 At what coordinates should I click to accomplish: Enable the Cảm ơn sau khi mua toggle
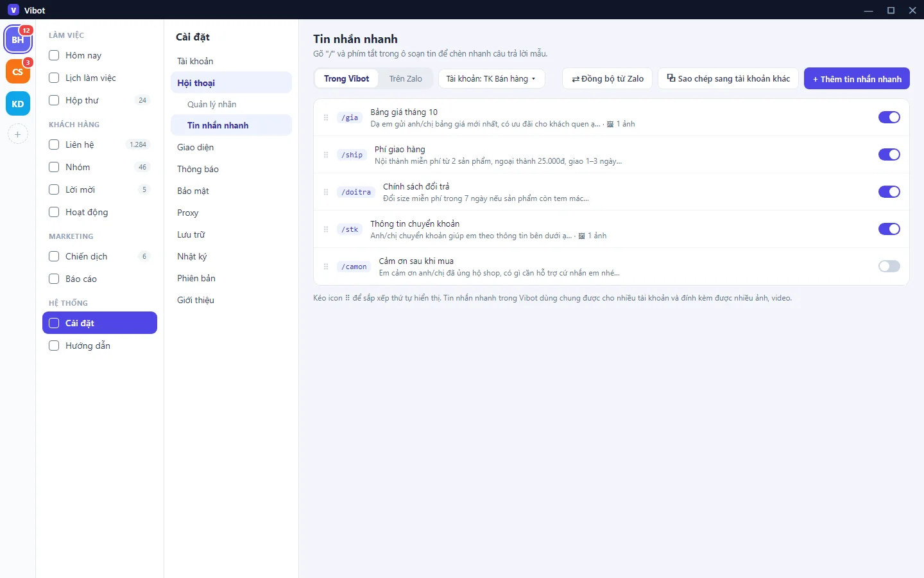tap(889, 267)
